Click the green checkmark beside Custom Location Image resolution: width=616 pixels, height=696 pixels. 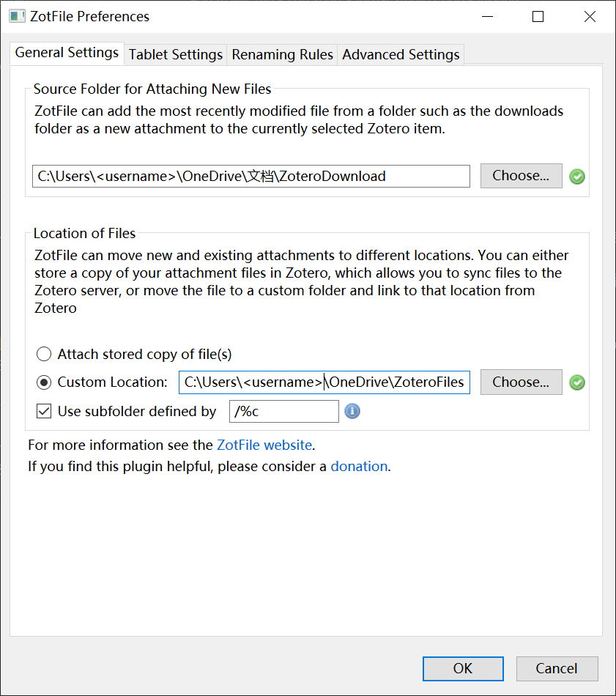point(577,382)
